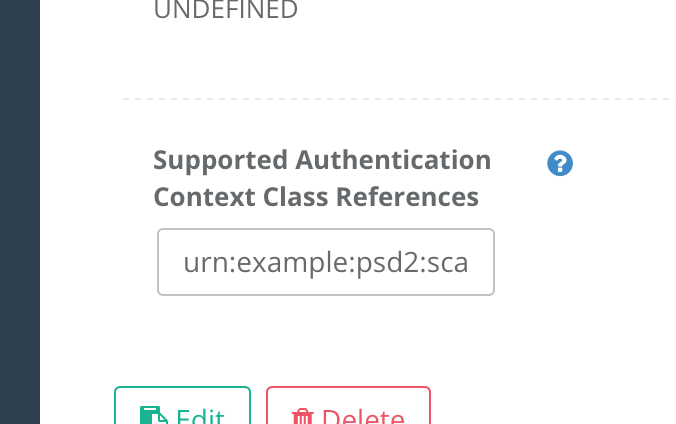Select the ACR value text box
The image size is (676, 424).
tap(326, 262)
